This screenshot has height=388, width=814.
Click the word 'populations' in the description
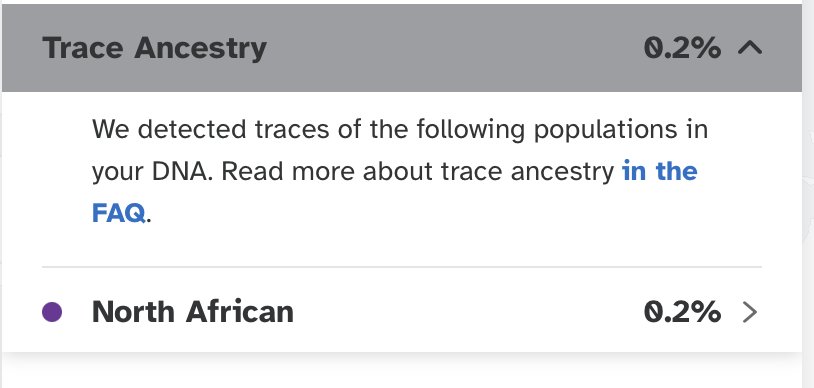pyautogui.click(x=605, y=130)
